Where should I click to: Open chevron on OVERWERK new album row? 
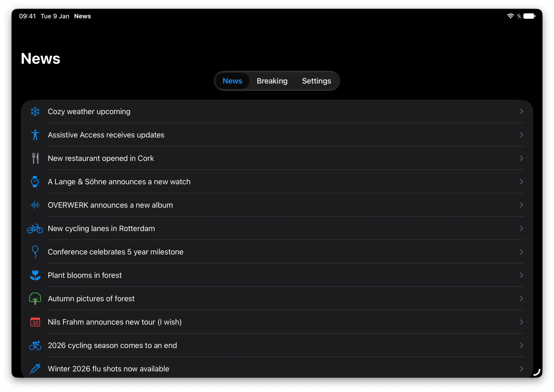click(x=521, y=205)
